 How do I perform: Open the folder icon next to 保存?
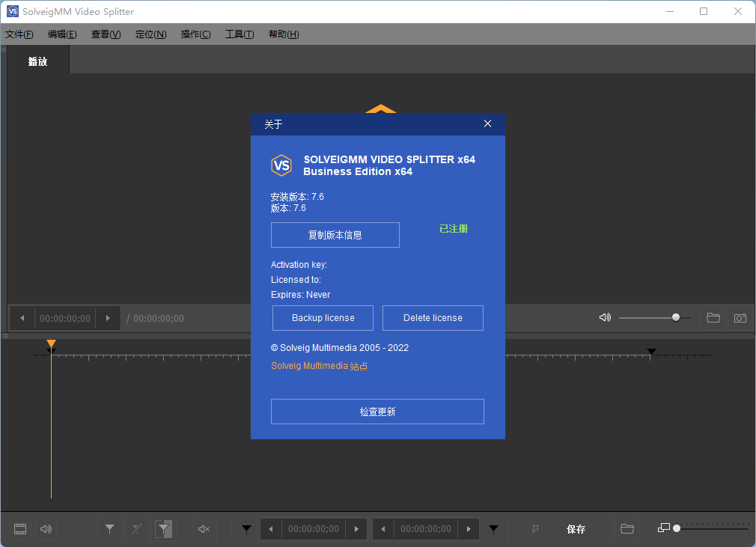pos(627,529)
